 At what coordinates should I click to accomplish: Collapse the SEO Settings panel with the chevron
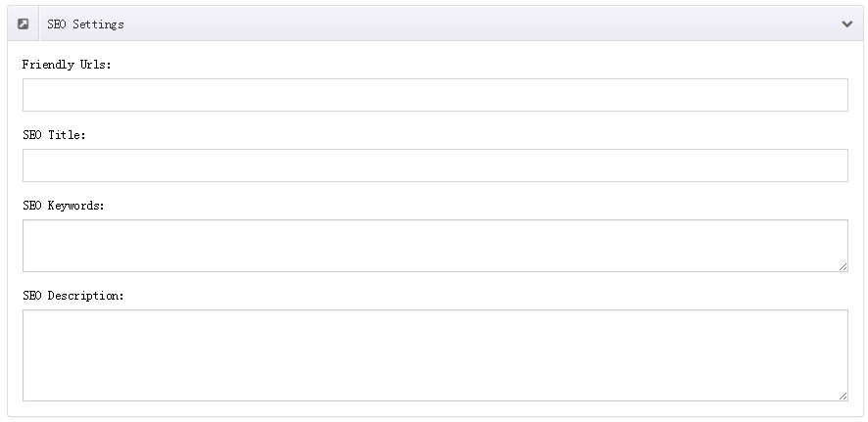[x=847, y=23]
